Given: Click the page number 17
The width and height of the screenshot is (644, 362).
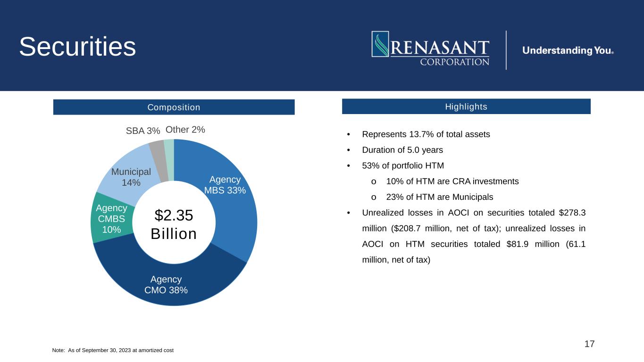Looking at the screenshot, I should pyautogui.click(x=589, y=344).
